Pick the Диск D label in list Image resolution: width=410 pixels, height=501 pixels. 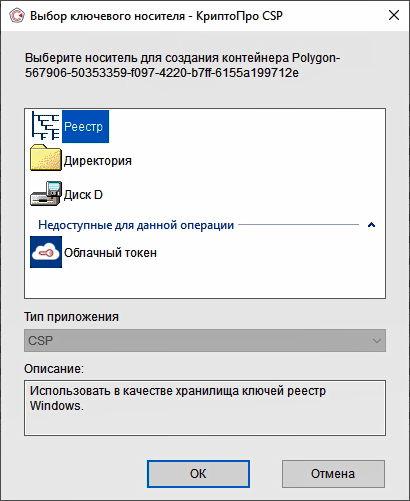point(83,195)
